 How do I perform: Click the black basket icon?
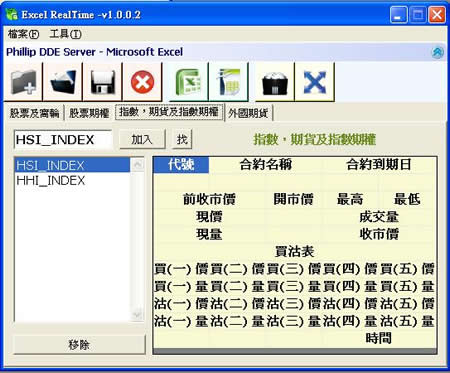pos(275,82)
